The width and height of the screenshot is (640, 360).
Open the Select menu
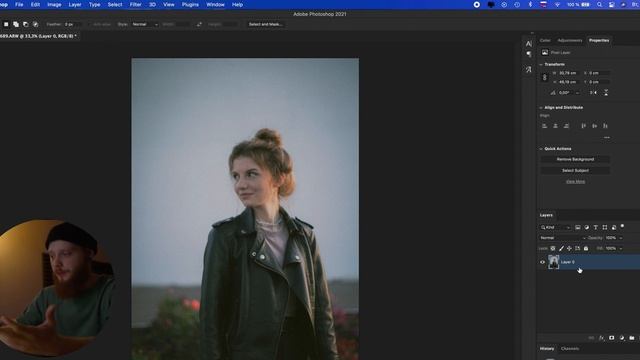[115, 4]
